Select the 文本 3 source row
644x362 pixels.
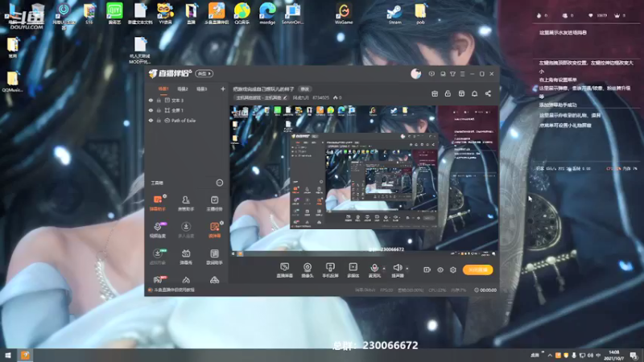[x=187, y=100]
